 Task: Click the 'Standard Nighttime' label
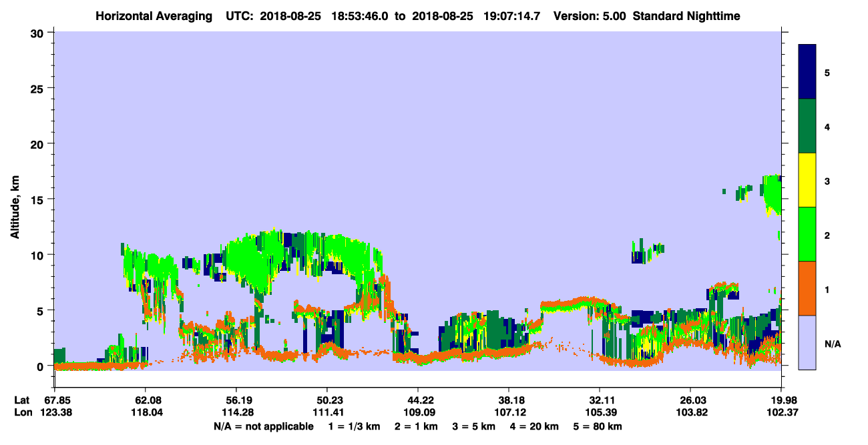click(x=686, y=15)
